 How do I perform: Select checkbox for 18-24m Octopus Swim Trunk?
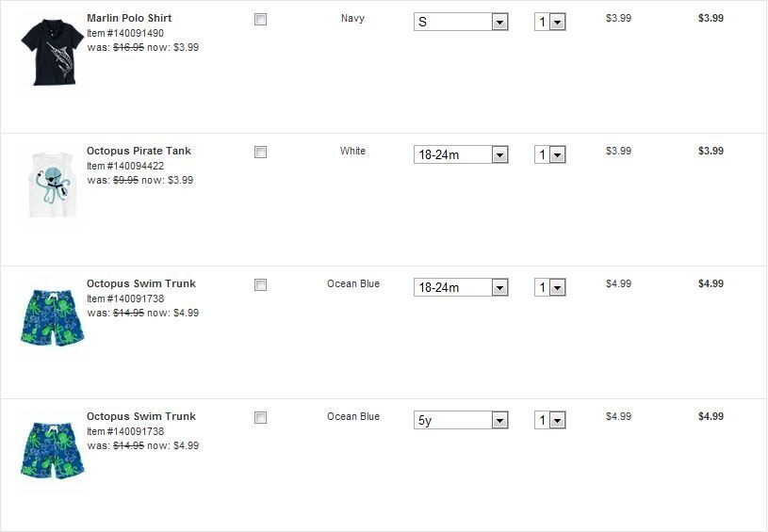point(261,285)
